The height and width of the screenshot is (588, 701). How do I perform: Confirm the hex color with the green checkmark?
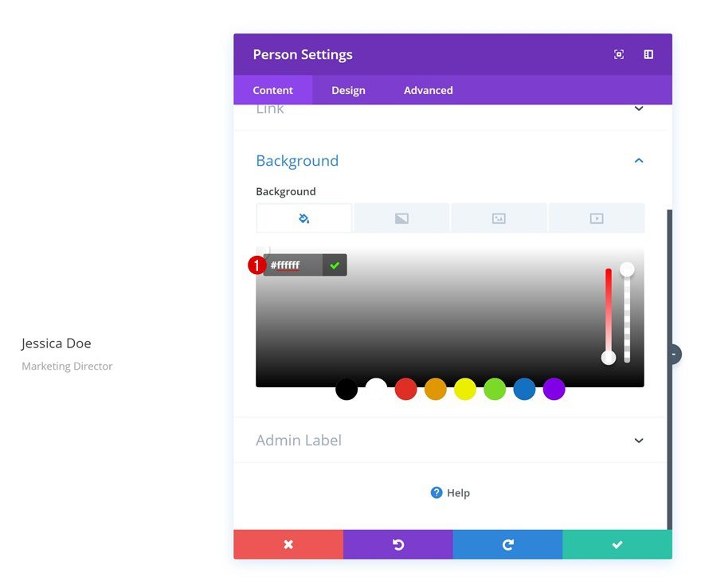334,265
